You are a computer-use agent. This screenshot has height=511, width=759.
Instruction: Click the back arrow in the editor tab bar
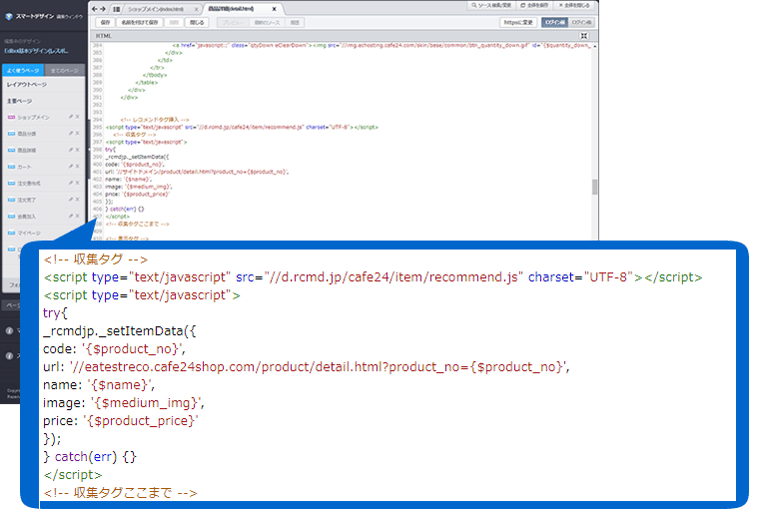(x=94, y=9)
